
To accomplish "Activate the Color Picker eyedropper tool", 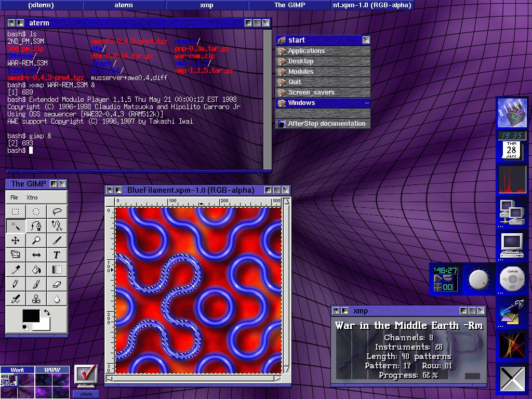I will (16, 270).
